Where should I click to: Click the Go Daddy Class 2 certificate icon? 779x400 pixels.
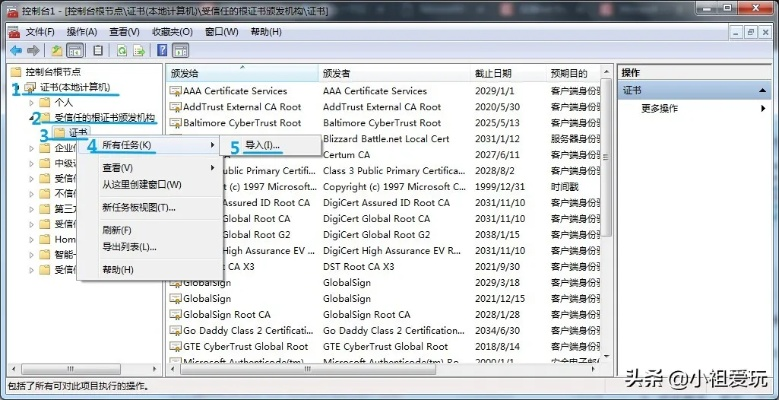pos(175,331)
